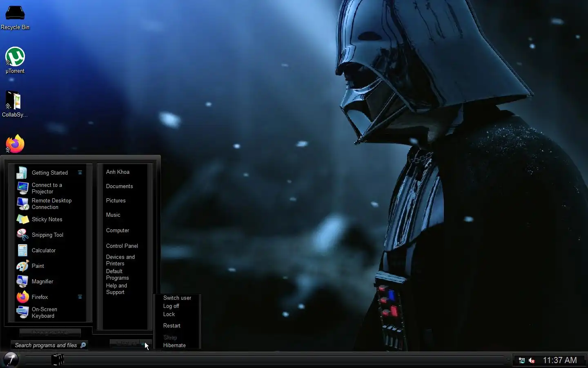Click the Connect to a Projector icon

click(22, 188)
